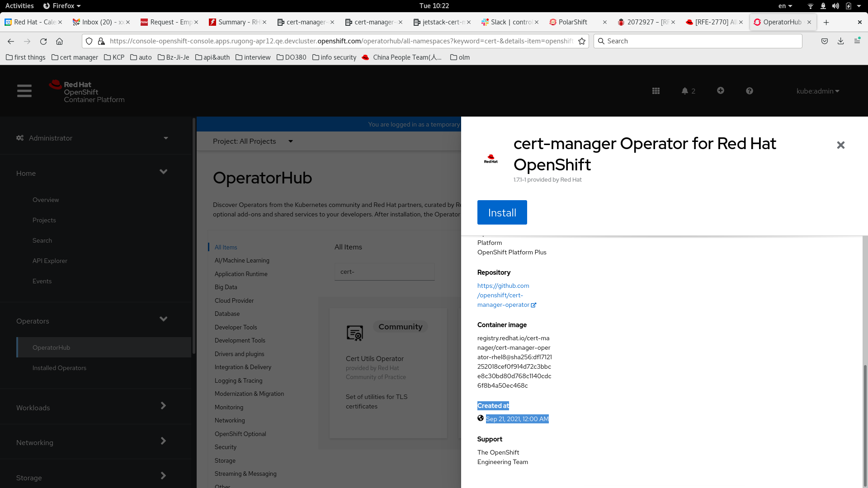The height and width of the screenshot is (488, 868).
Task: Click the blue Install button
Action: coord(502,212)
